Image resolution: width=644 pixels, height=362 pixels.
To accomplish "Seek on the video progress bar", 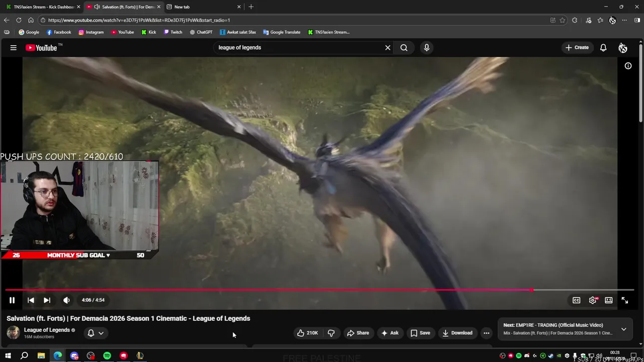I will click(320, 290).
